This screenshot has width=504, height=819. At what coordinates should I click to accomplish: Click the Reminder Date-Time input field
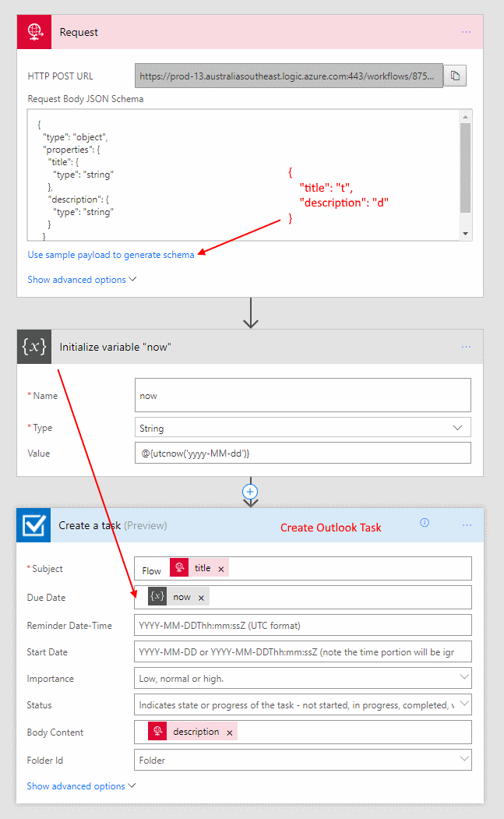302,625
